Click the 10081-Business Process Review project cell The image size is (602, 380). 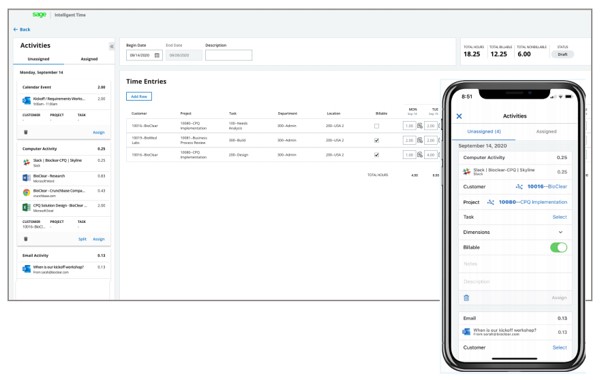pyautogui.click(x=194, y=140)
